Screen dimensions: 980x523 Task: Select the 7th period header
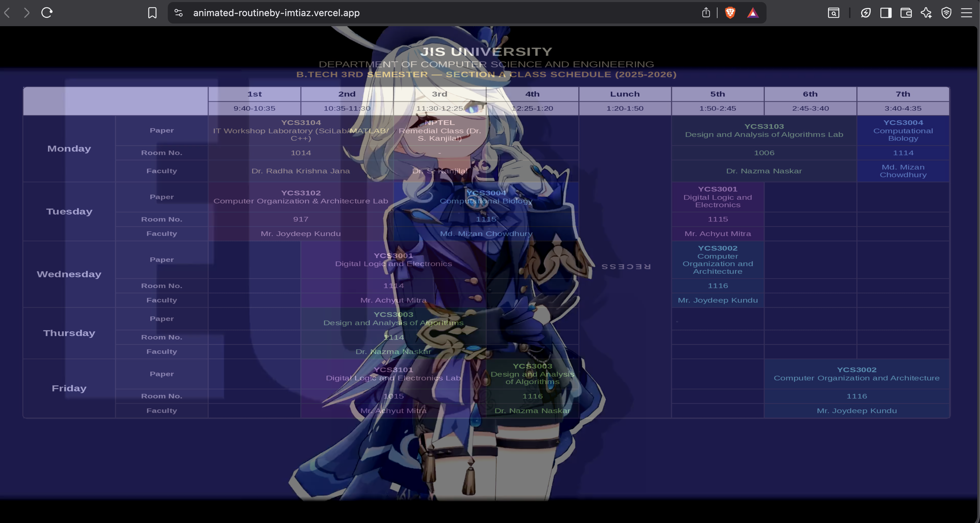pos(903,94)
